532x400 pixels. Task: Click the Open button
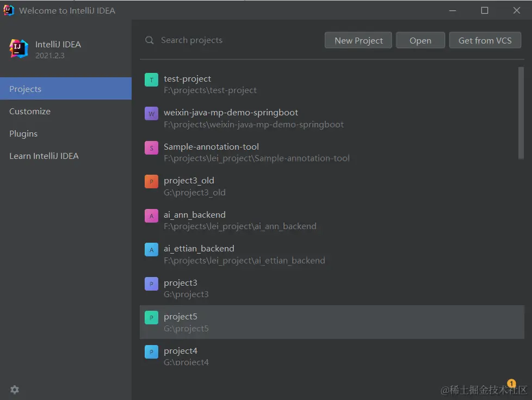pyautogui.click(x=420, y=40)
